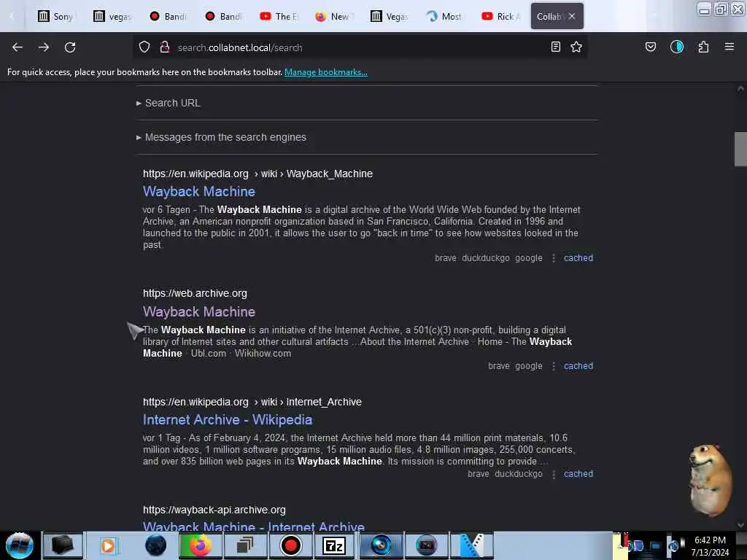Click the padlock site security icon
Viewport: 747px width, 560px height.
[x=165, y=47]
